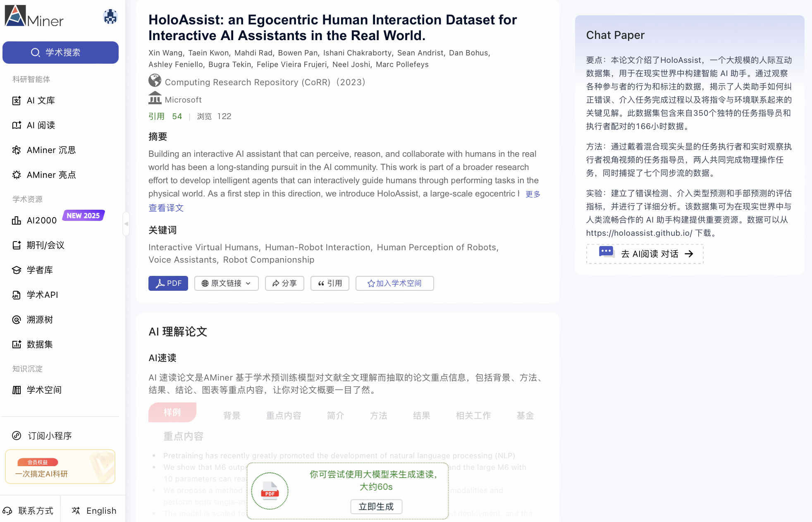Open AMiner 沉思 in the sidebar
This screenshot has height=522, width=812.
point(51,150)
